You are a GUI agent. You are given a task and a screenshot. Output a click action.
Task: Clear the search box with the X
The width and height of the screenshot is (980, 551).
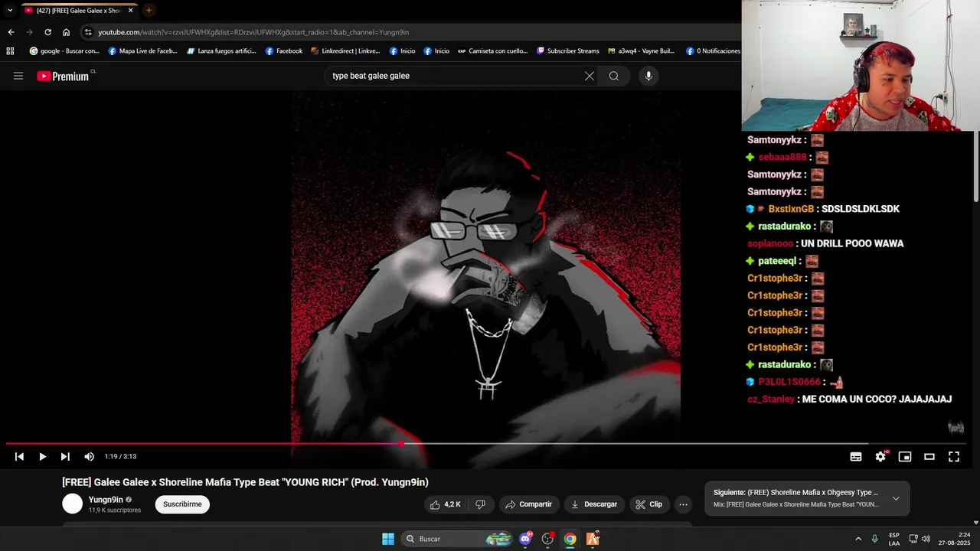pyautogui.click(x=590, y=76)
